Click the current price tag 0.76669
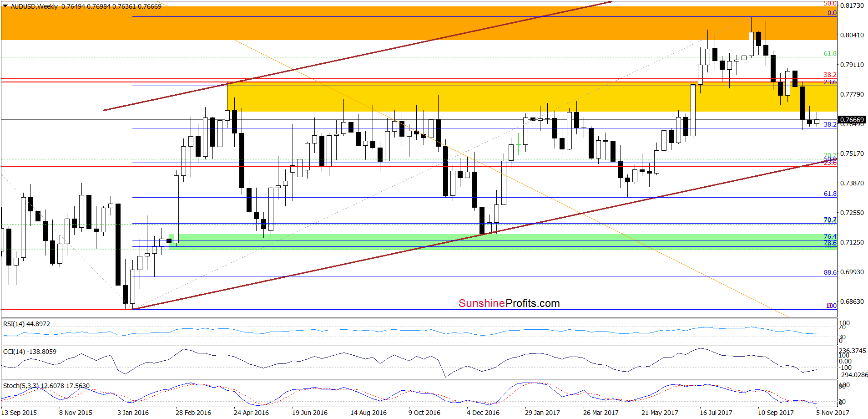Image resolution: width=868 pixels, height=419 pixels. point(852,120)
